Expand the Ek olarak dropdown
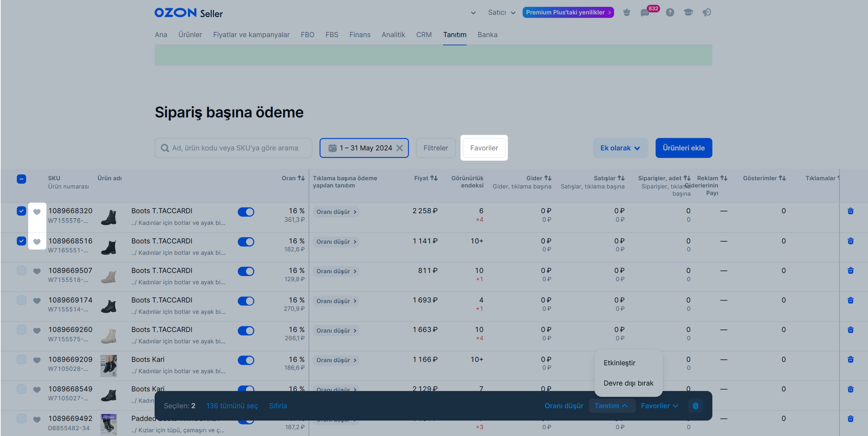The image size is (868, 436). 620,148
